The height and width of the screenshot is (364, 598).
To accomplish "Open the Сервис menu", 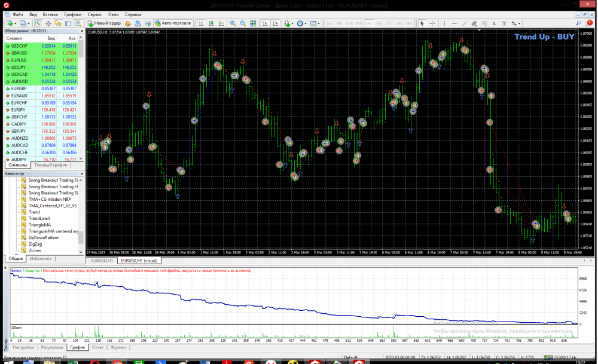I will (x=94, y=14).
